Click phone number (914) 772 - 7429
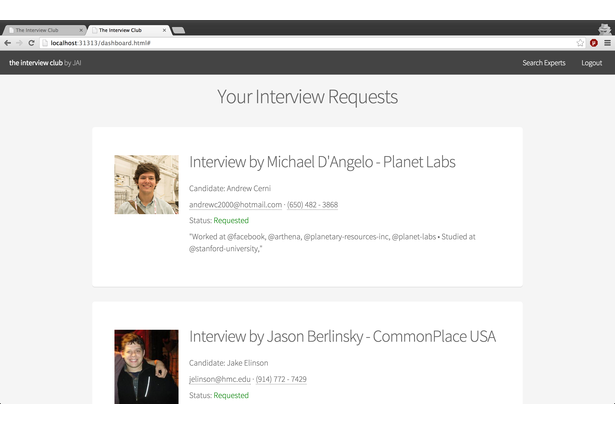This screenshot has height=424, width=615. tap(281, 379)
